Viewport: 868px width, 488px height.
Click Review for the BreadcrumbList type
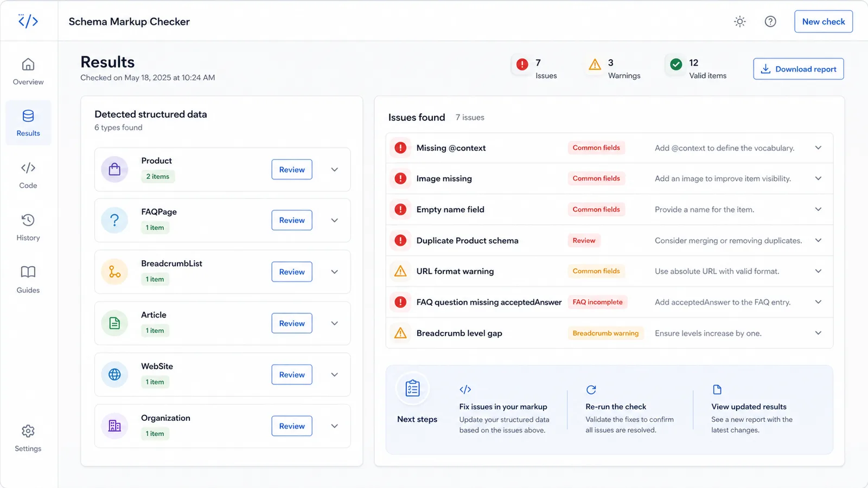[x=292, y=272]
